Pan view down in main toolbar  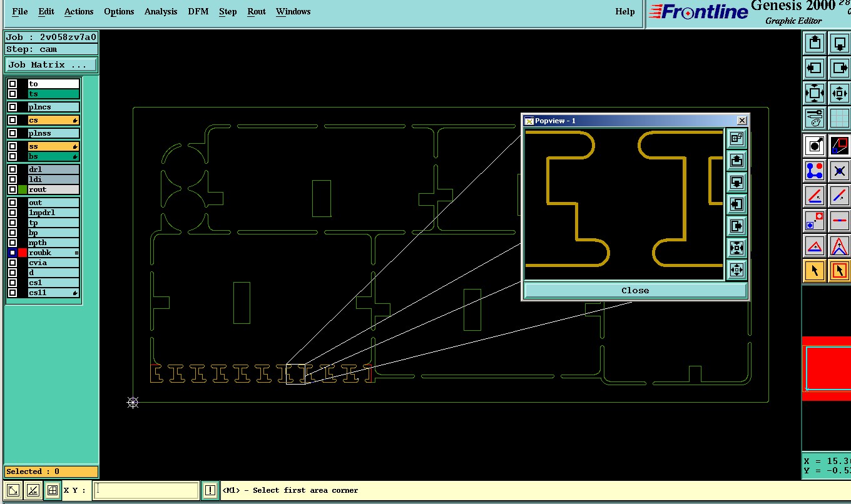click(839, 43)
